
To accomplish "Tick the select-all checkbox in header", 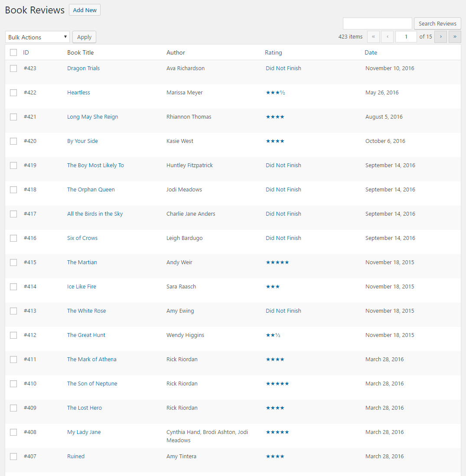I will point(13,52).
